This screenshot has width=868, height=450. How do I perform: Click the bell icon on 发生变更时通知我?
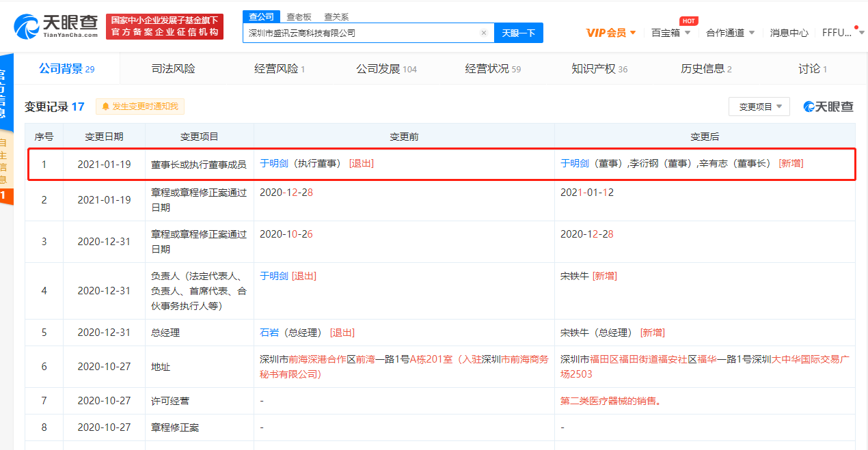click(107, 107)
